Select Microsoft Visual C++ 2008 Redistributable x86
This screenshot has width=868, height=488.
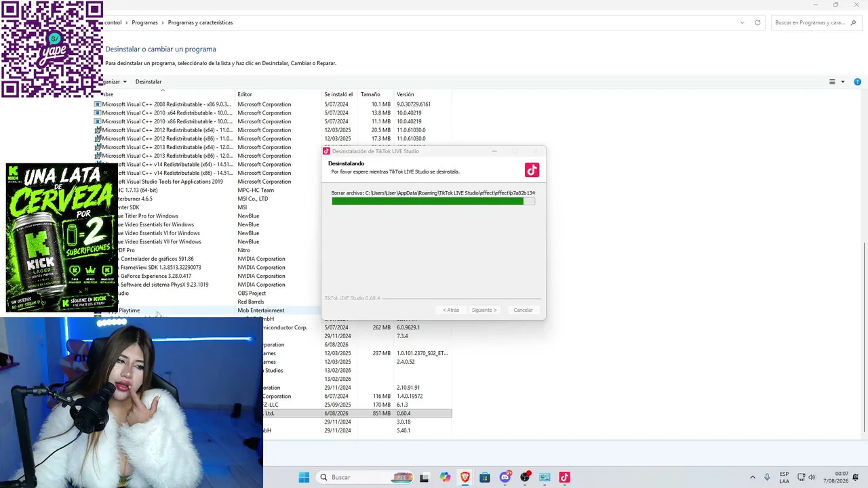point(273,104)
